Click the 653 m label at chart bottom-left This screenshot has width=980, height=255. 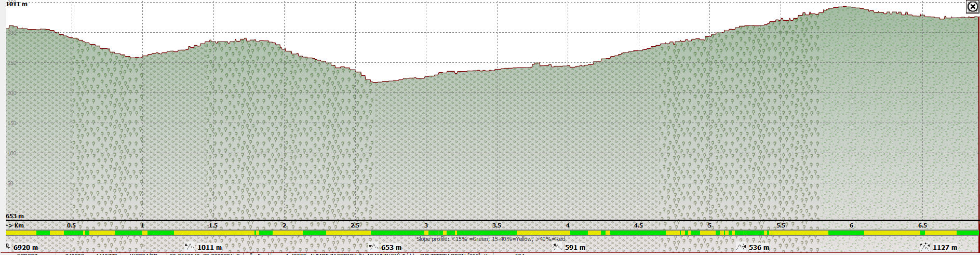pos(15,216)
